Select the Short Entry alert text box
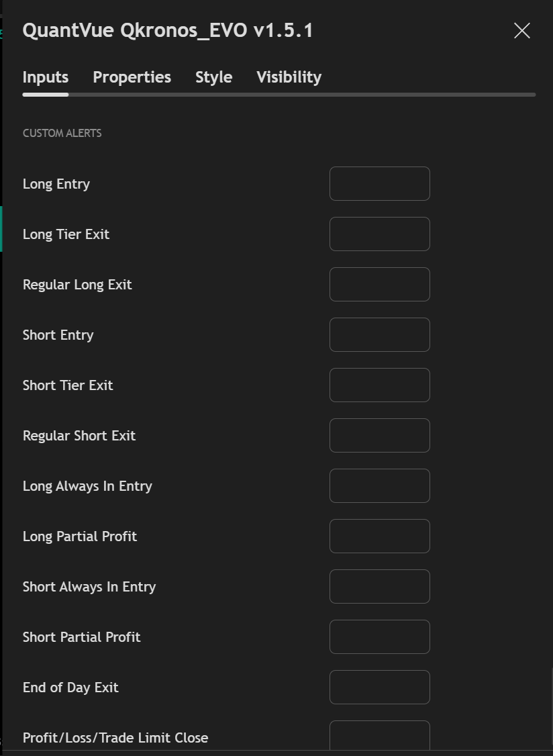This screenshot has width=553, height=756. point(379,335)
